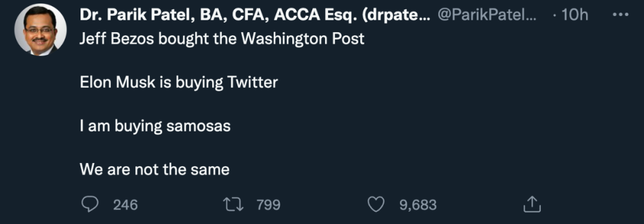The width and height of the screenshot is (644, 224).
Task: Select the line about Jeff Bezos
Action: point(222,39)
